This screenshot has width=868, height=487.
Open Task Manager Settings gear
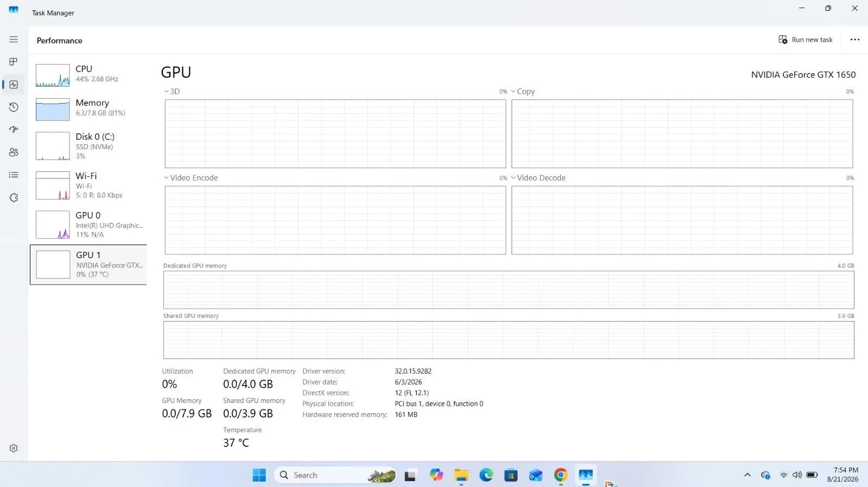pyautogui.click(x=14, y=448)
